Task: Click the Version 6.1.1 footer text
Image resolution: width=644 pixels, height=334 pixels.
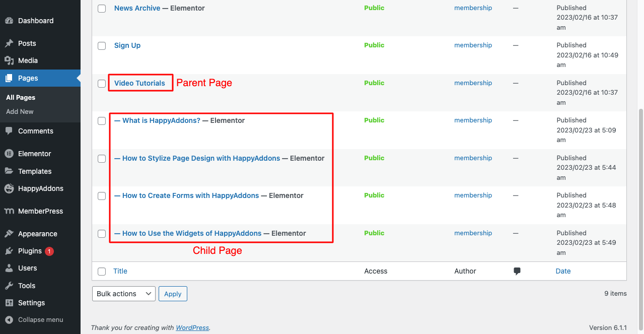Action: point(608,328)
